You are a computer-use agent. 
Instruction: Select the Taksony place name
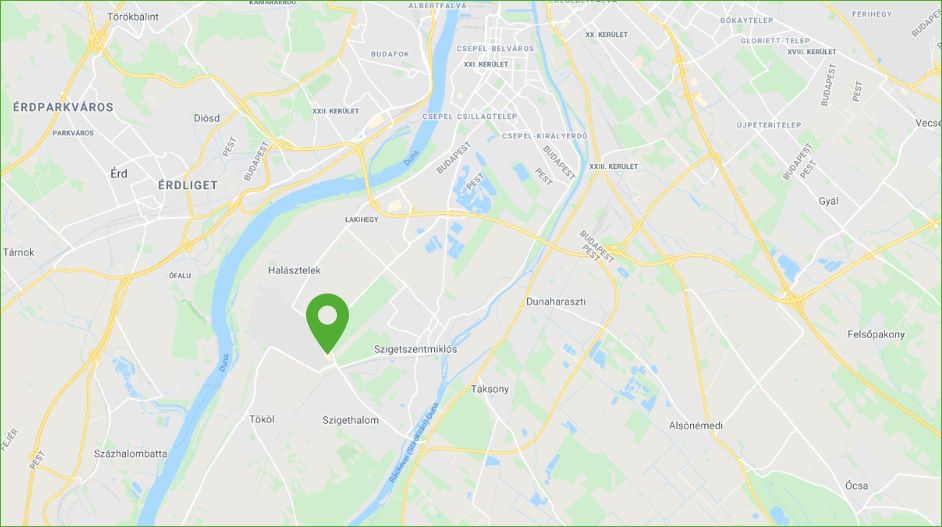tap(490, 389)
